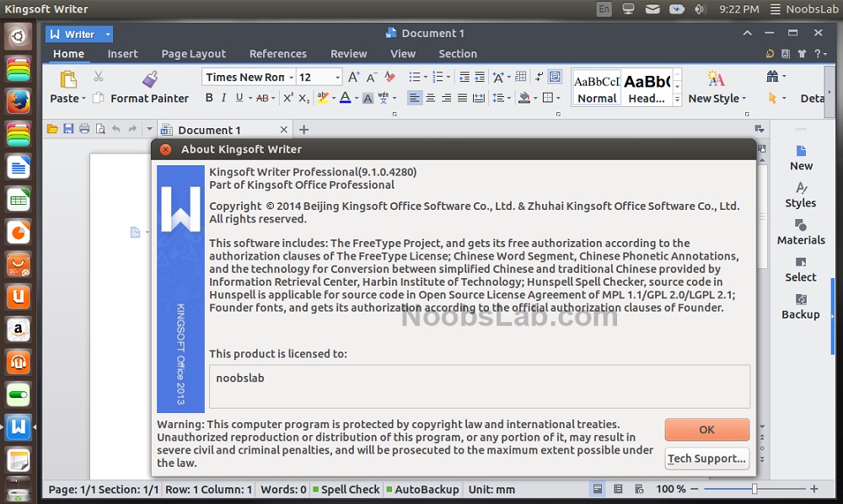Increase font size with the grow font icon
Image resolution: width=843 pixels, height=504 pixels.
tap(353, 77)
